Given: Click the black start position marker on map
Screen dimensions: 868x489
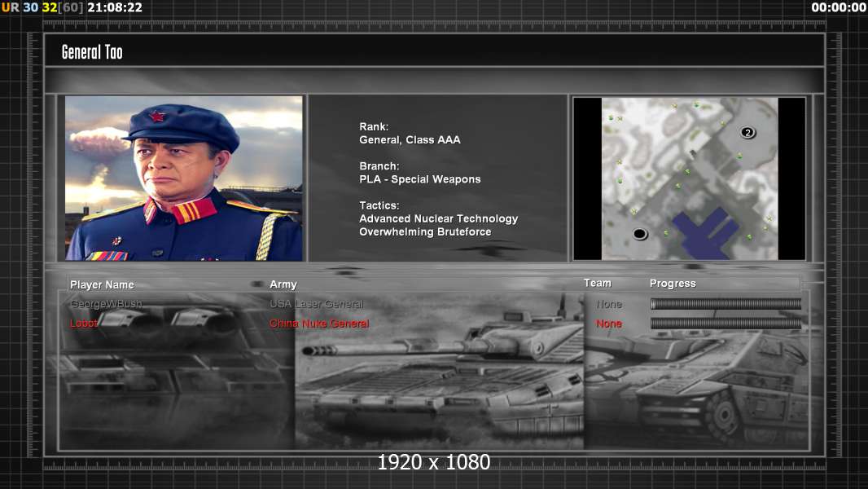Looking at the screenshot, I should click(640, 234).
